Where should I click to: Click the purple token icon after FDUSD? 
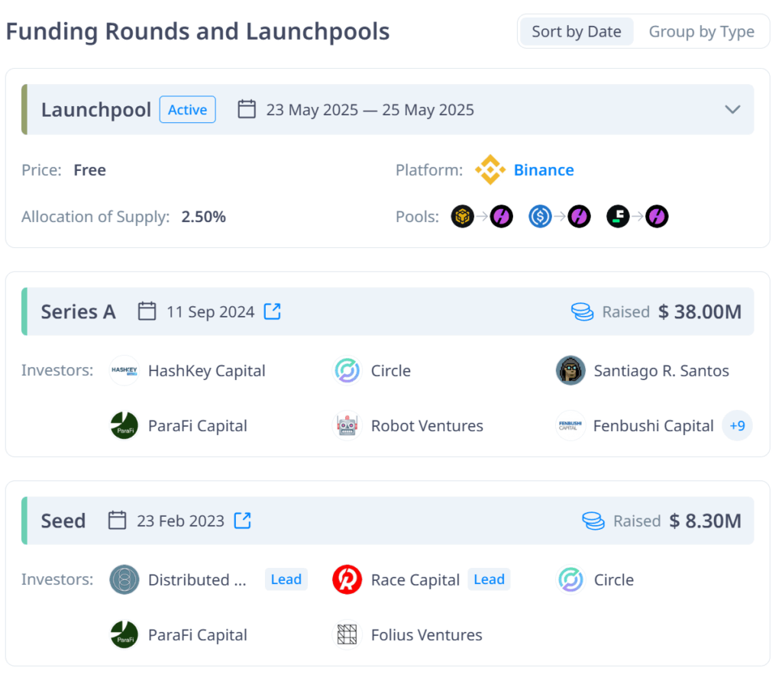tap(657, 216)
